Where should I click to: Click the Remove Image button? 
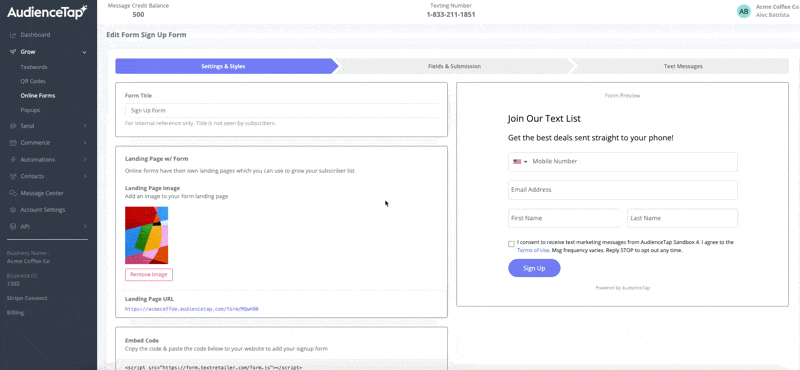coord(149,275)
